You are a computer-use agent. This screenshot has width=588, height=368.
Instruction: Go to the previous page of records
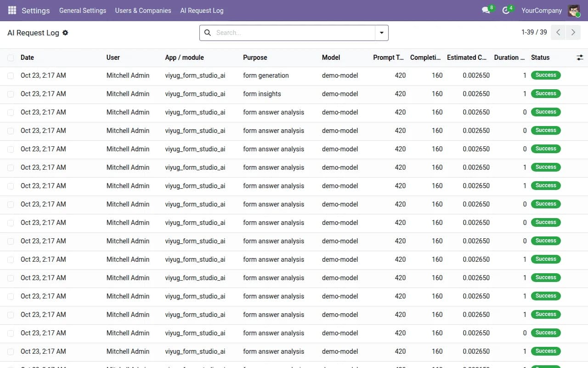coord(558,32)
